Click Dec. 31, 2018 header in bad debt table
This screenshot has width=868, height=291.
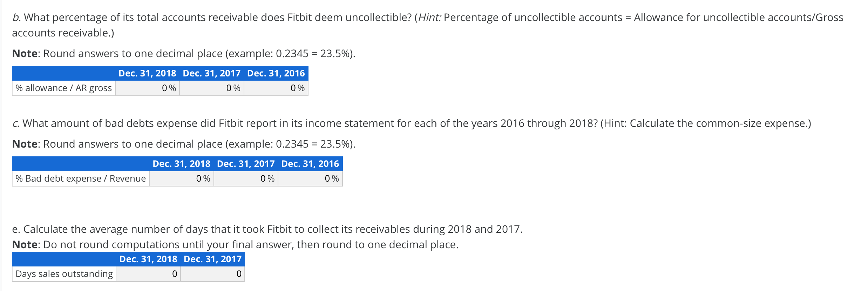pos(182,164)
